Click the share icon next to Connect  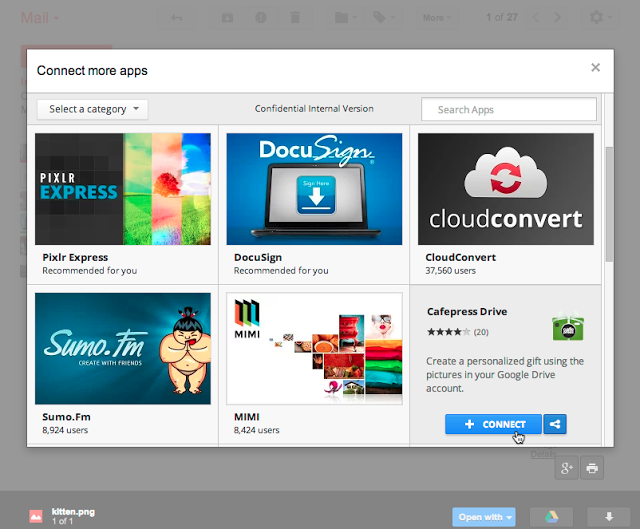[555, 424]
